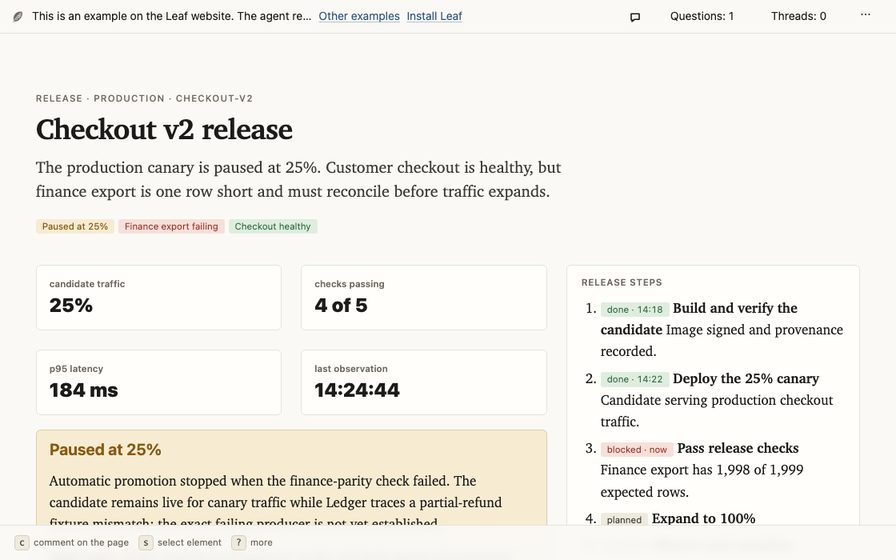
Task: Select the p95 latency '184 ms' card
Action: point(158,382)
